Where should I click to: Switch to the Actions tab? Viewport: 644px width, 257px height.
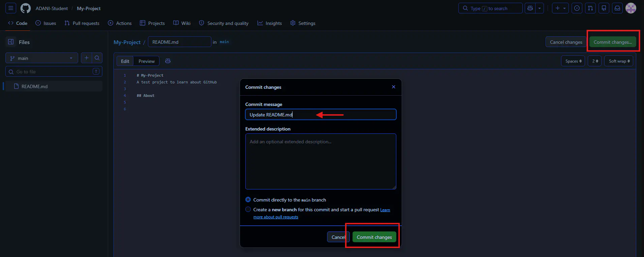point(120,23)
